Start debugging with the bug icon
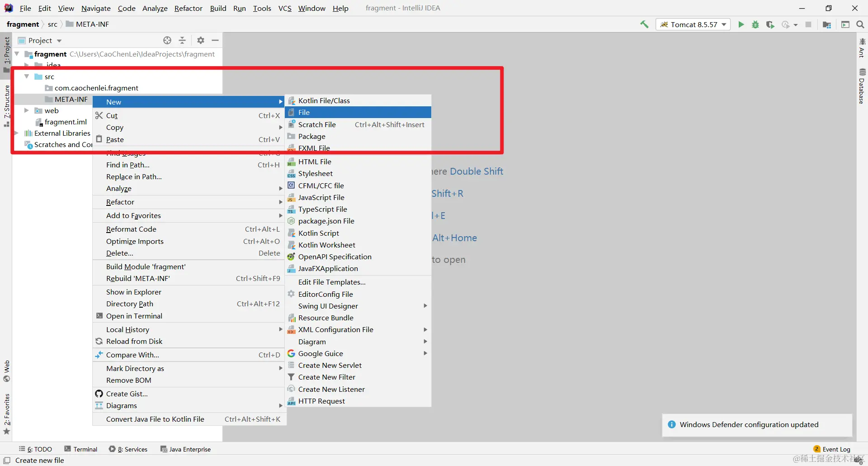 755,24
